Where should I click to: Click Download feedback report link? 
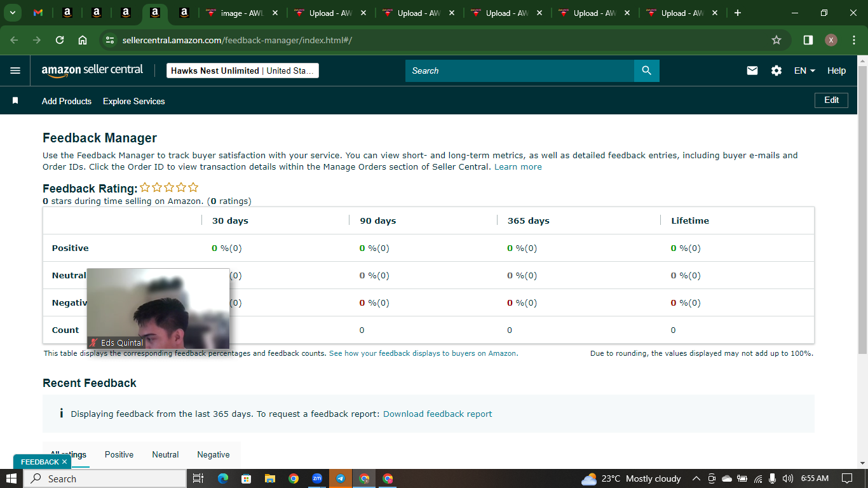(x=438, y=414)
